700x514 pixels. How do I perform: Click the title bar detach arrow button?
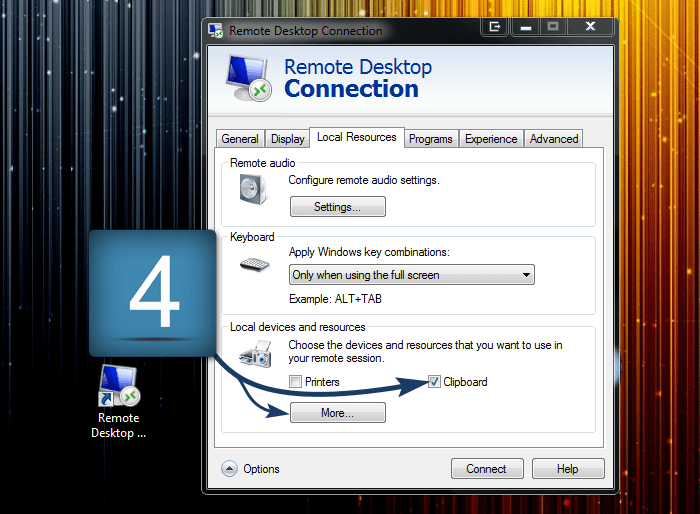pos(495,27)
